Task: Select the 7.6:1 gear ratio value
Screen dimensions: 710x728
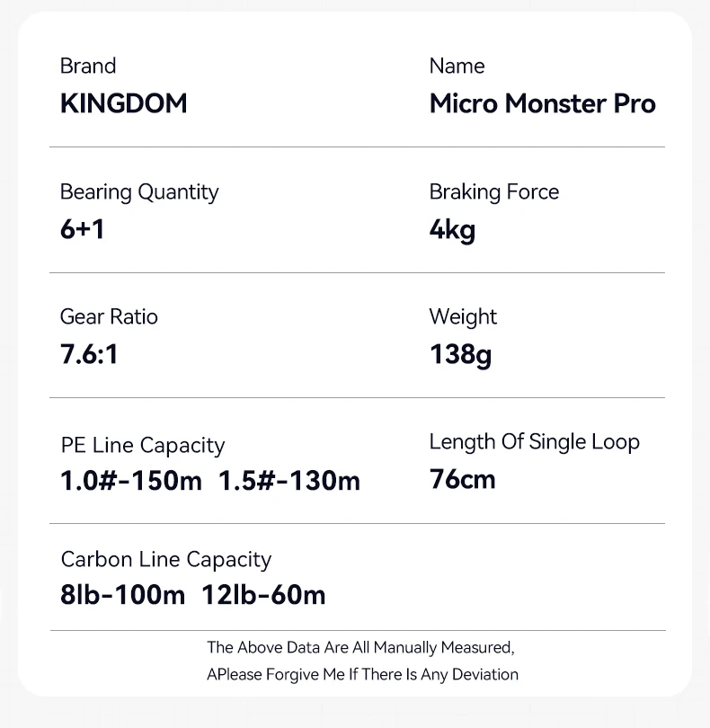Action: tap(89, 354)
